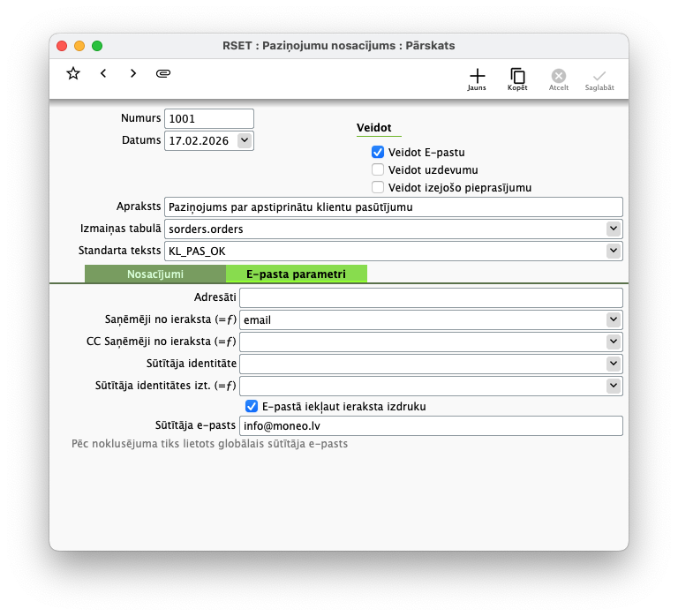Expand Standarta teksts dropdown
The width and height of the screenshot is (678, 616).
click(614, 251)
